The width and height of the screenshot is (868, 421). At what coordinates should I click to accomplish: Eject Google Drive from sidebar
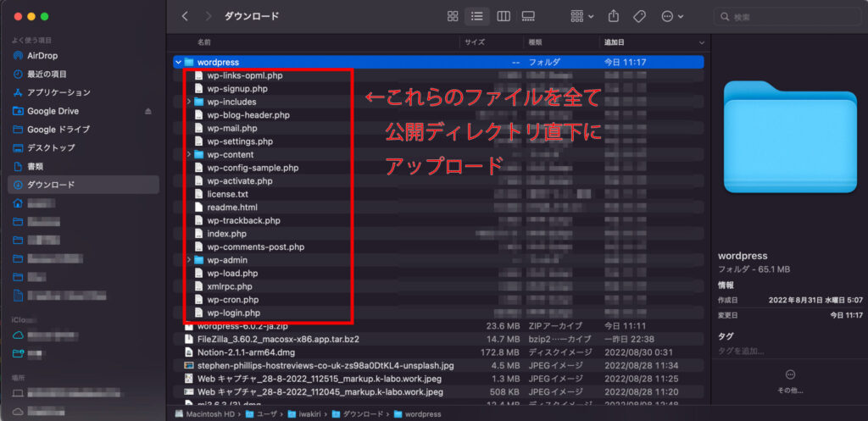148,111
